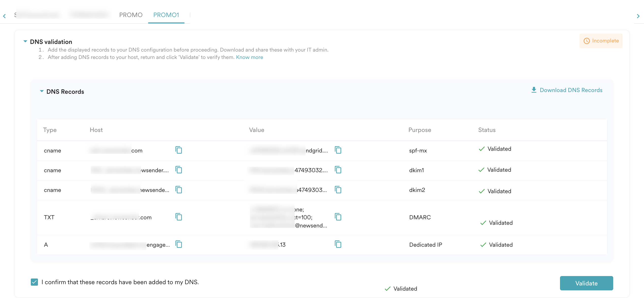Copy the Dedicated IP host name
The height and width of the screenshot is (298, 644).
[x=179, y=244]
